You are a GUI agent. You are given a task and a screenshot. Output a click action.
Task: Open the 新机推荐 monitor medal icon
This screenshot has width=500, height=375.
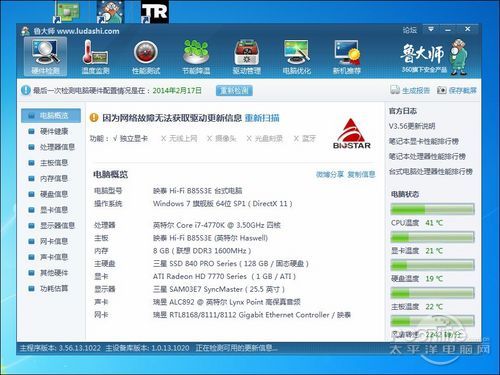coord(347,56)
